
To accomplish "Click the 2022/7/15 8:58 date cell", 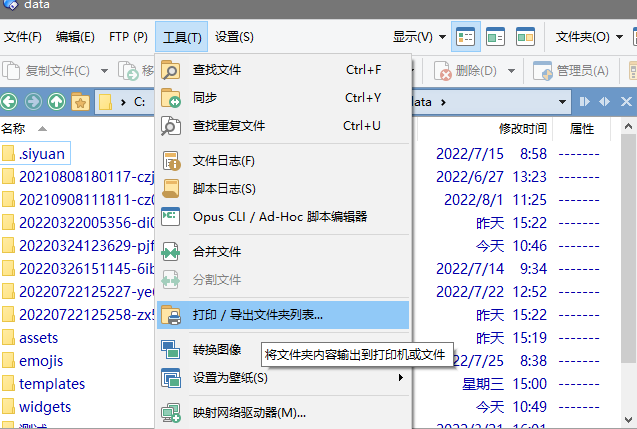I will point(492,154).
